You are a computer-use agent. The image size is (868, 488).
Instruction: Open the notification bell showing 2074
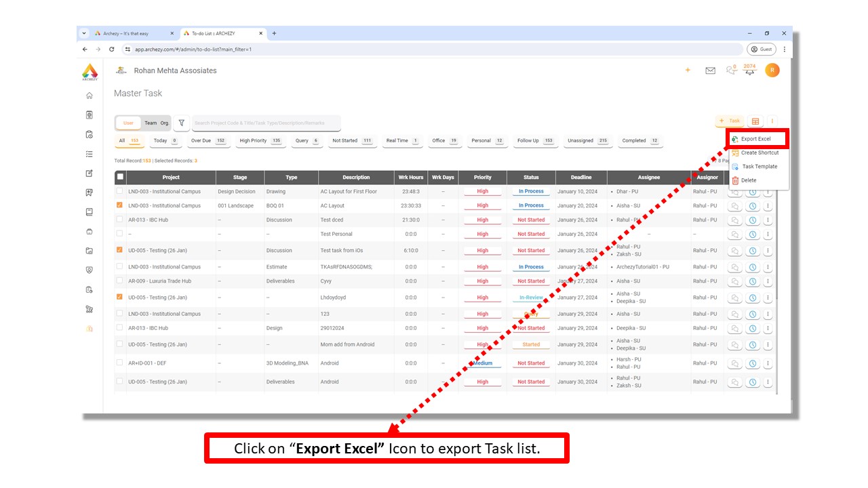[749, 70]
